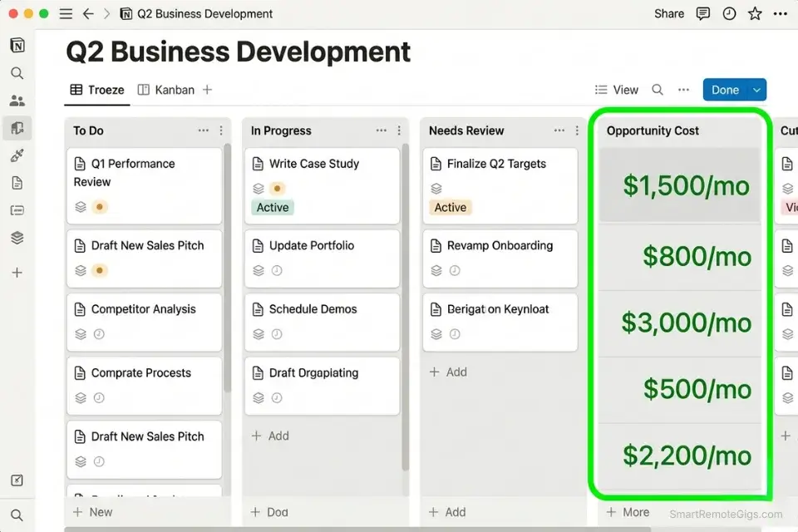
Task: Select the $800/mo opportunity cost cell
Action: (x=679, y=257)
